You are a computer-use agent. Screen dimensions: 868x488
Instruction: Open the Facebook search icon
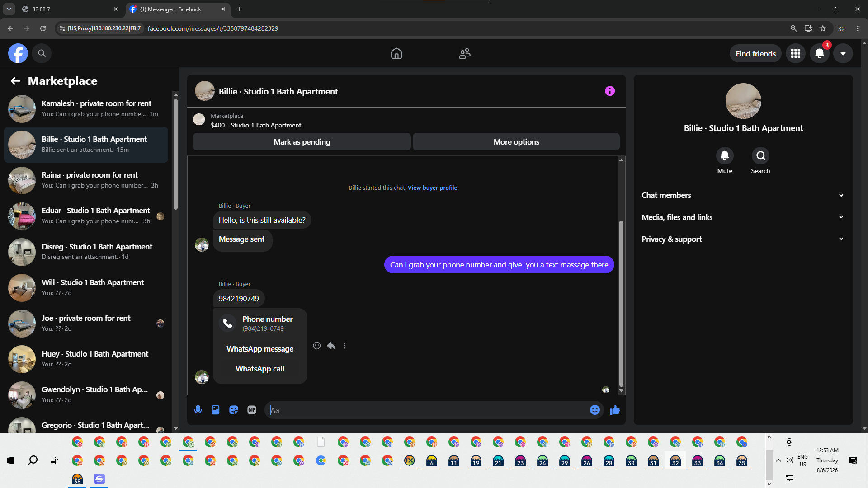[x=42, y=53]
